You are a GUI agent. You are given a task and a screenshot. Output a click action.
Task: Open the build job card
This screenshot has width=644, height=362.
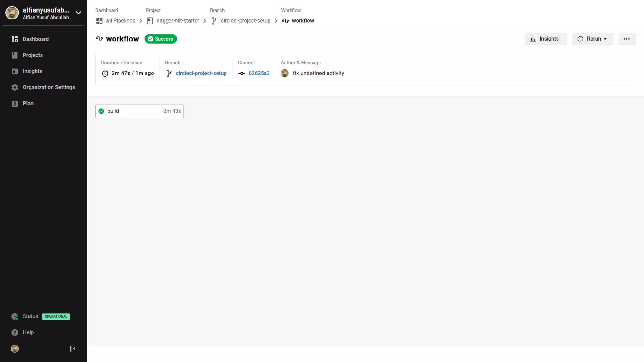point(139,111)
